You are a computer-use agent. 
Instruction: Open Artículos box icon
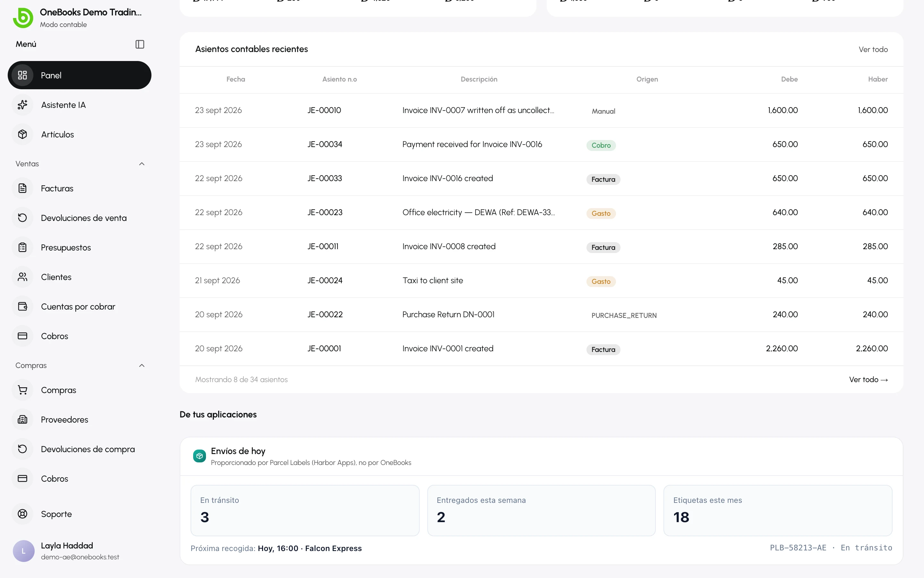point(22,134)
